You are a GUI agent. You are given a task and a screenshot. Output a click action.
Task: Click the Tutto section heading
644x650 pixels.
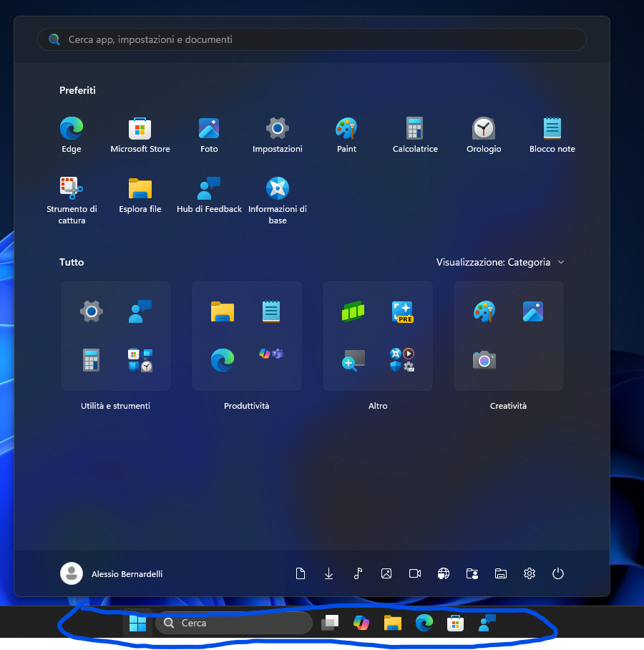(72, 262)
